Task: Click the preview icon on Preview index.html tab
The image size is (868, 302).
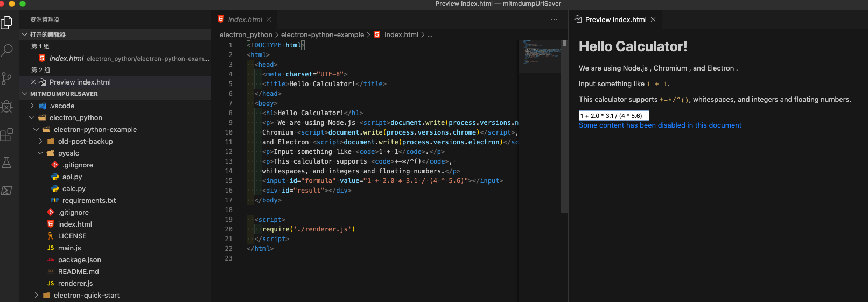Action: [578, 19]
